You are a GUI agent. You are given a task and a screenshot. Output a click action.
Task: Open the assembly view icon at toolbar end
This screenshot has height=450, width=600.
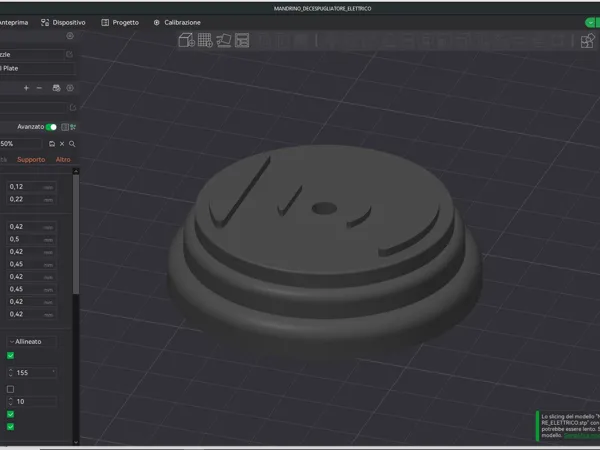click(x=587, y=41)
